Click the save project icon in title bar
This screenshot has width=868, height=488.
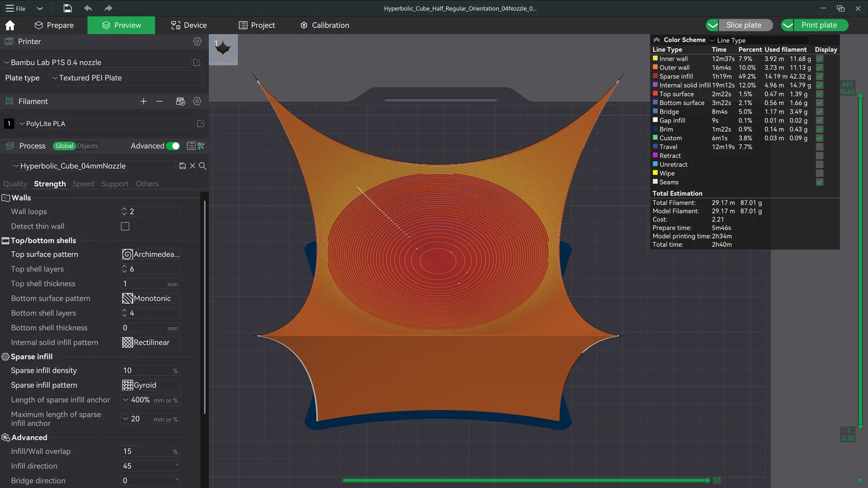(x=67, y=8)
